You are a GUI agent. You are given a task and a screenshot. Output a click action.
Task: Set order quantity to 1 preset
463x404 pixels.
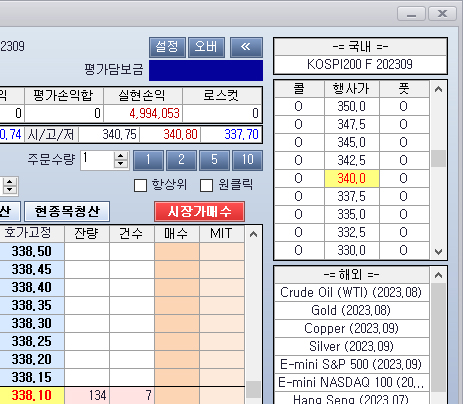tap(148, 160)
